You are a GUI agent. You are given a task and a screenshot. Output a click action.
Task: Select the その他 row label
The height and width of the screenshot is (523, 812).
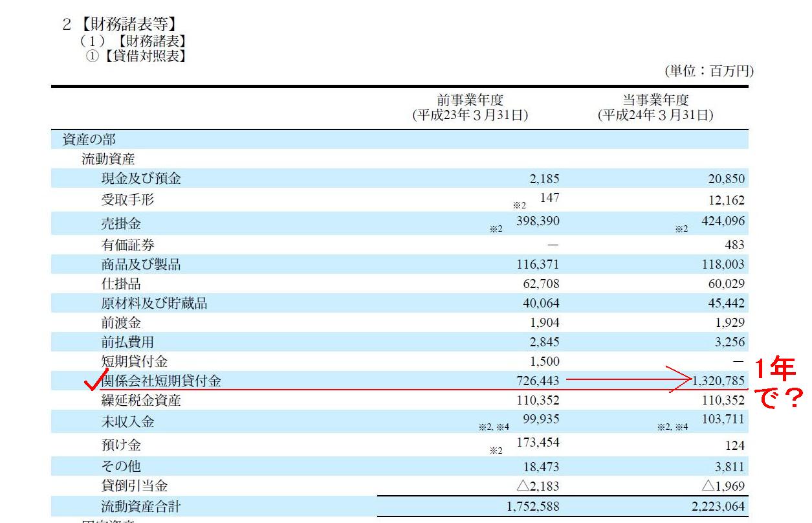tap(121, 466)
